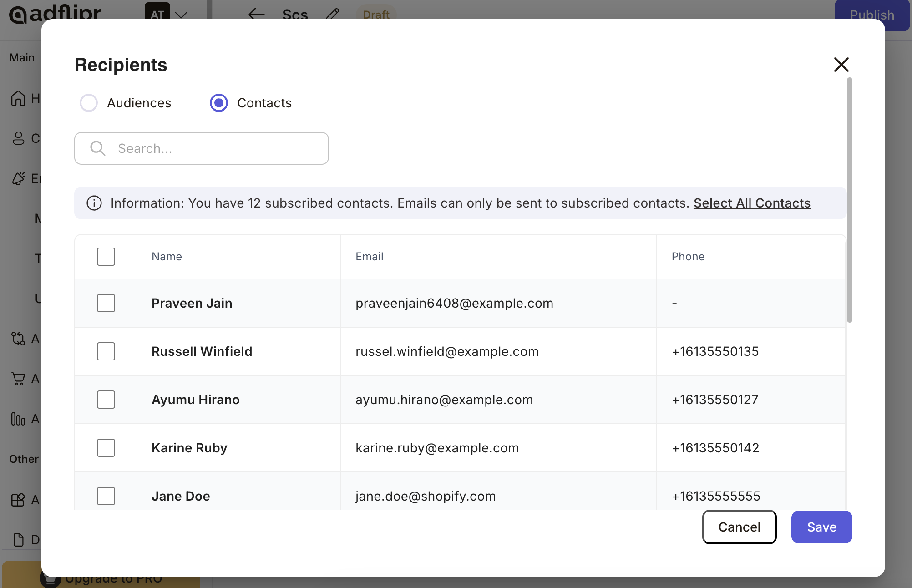Image resolution: width=912 pixels, height=588 pixels.
Task: Check the select-all header checkbox
Action: (x=106, y=257)
